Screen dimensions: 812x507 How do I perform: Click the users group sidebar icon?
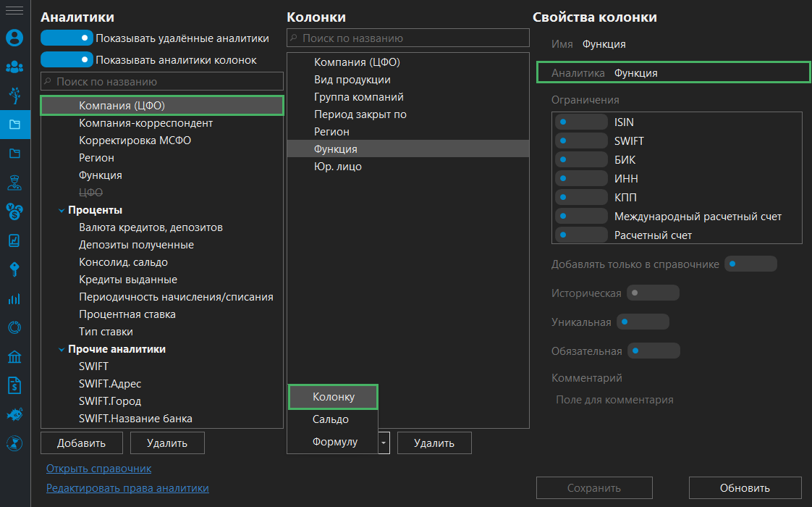coord(14,67)
